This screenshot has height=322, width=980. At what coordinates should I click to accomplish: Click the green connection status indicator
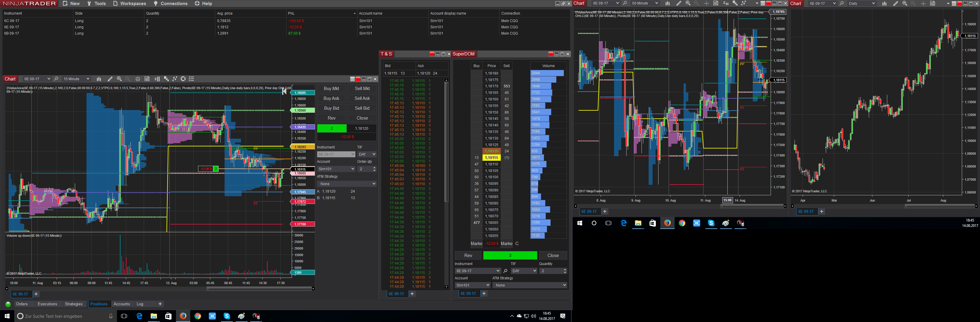click(x=8, y=304)
